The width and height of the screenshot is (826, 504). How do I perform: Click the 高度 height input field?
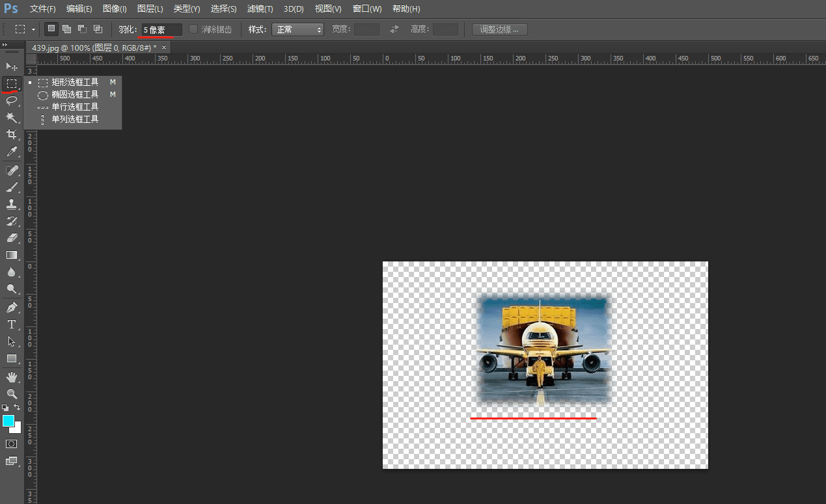445,29
